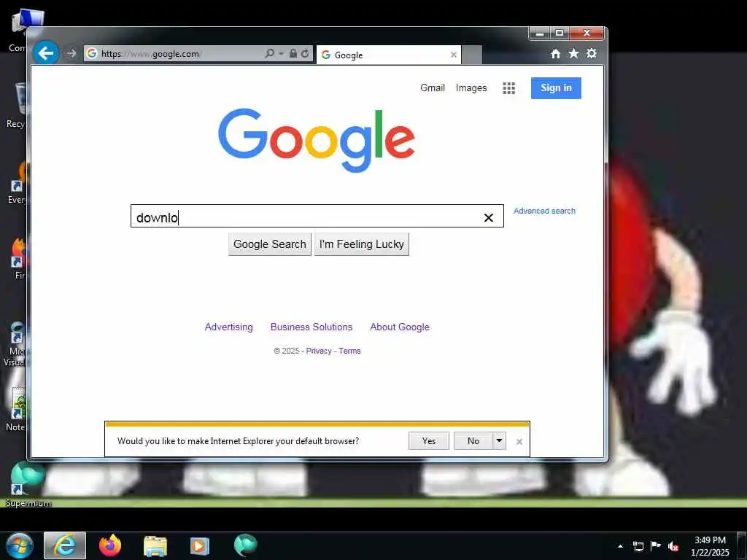The height and width of the screenshot is (560, 747).
Task: Open the Windows Start menu
Action: click(19, 545)
